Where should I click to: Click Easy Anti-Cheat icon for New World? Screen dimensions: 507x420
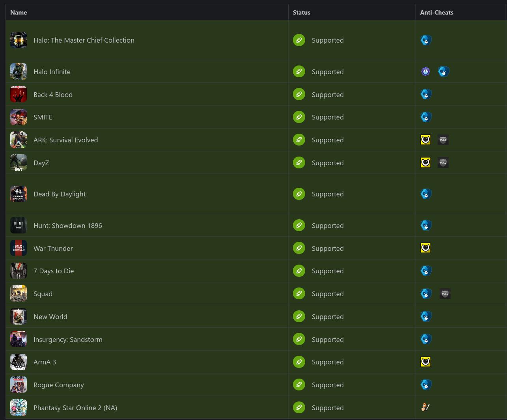tap(426, 317)
